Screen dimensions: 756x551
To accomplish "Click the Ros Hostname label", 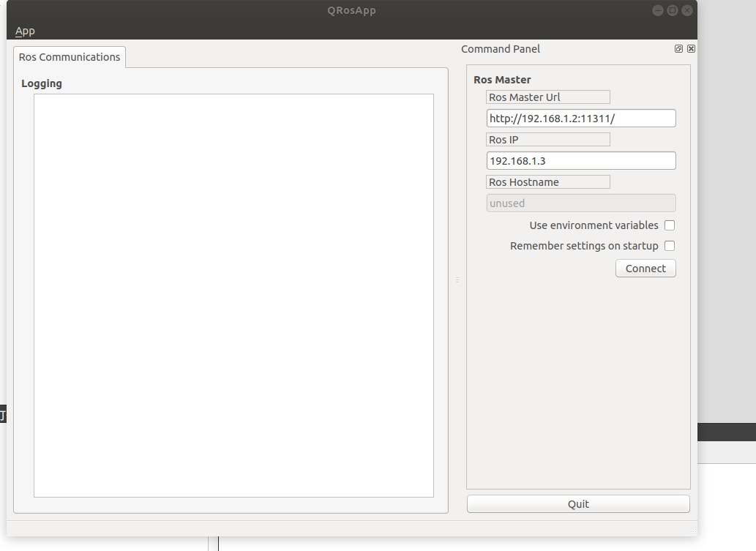I will (548, 181).
